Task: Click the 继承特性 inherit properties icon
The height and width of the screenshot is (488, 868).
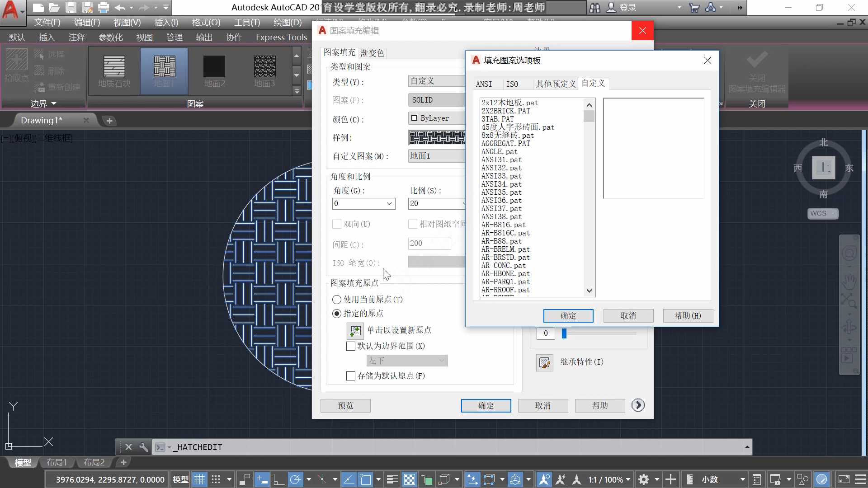Action: [x=544, y=362]
